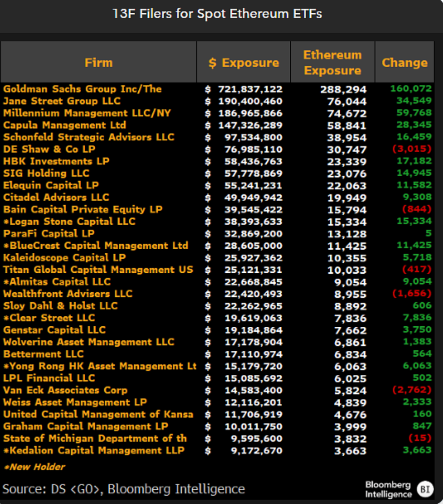Select the Firm column header
The height and width of the screenshot is (504, 443).
tap(99, 62)
